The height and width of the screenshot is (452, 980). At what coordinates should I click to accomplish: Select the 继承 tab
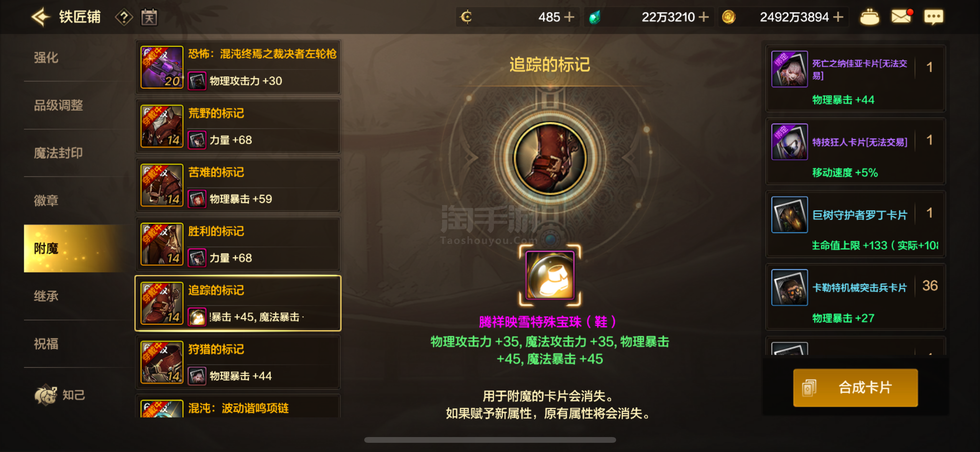coord(46,296)
